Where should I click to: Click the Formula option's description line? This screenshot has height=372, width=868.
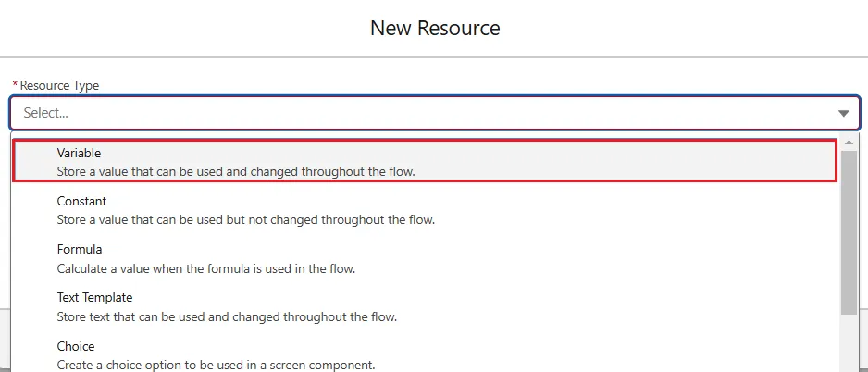pos(206,268)
